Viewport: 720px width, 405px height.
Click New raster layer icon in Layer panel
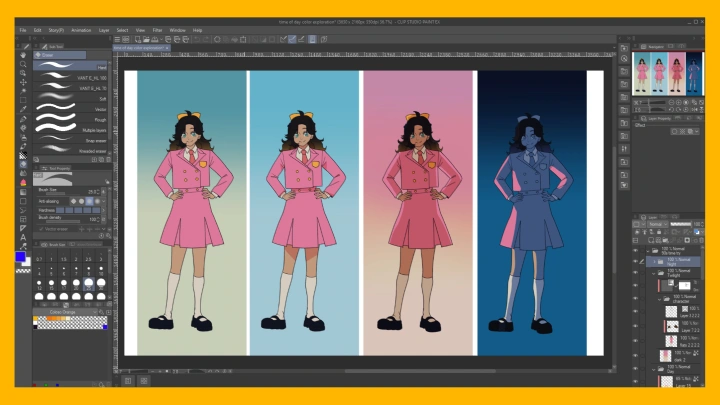pyautogui.click(x=651, y=241)
